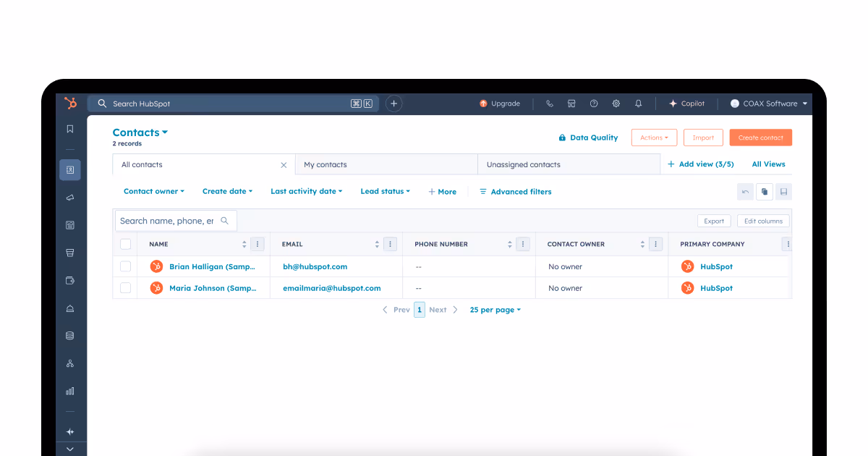Open the Notifications bell icon
This screenshot has width=868, height=456.
(638, 104)
